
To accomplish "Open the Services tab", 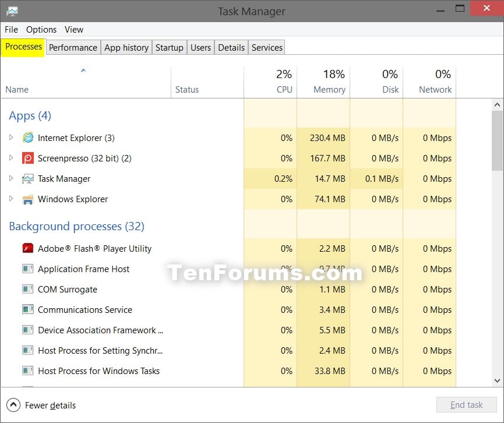I will tap(266, 47).
